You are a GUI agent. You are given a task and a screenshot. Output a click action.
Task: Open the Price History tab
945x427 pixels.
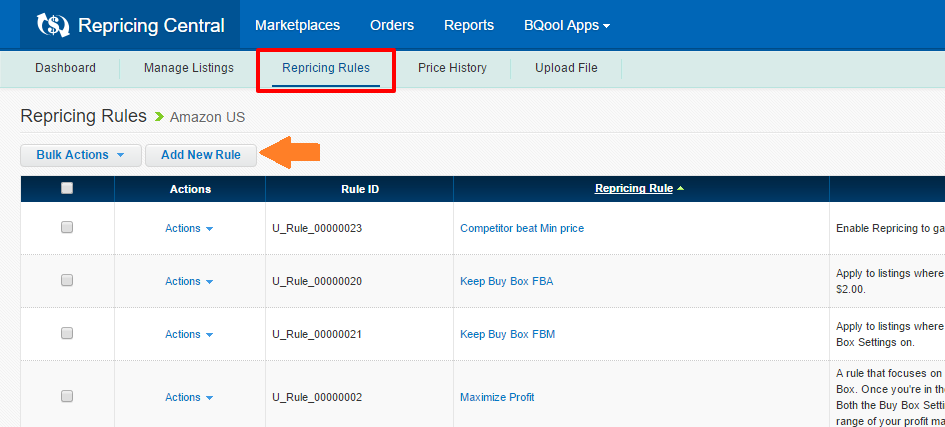(452, 68)
